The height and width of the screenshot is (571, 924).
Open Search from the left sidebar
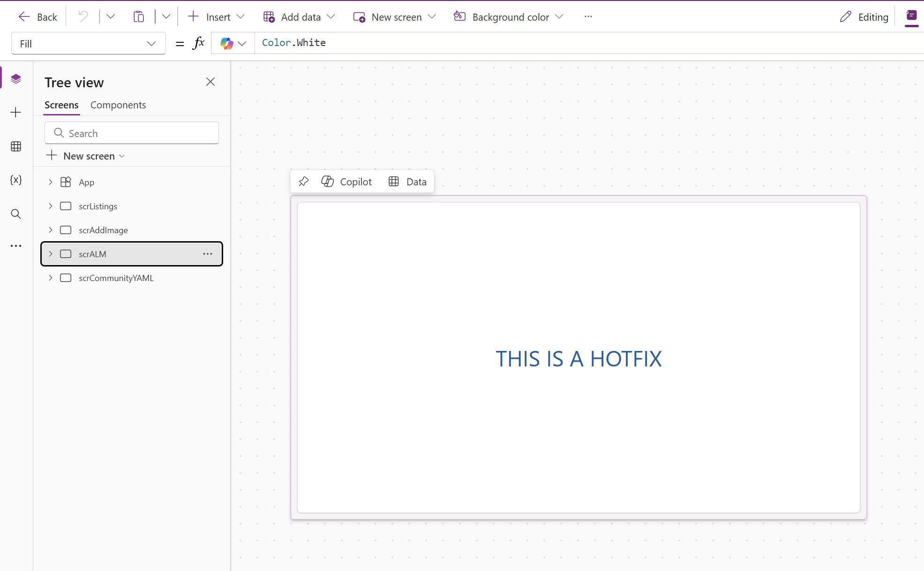tap(16, 214)
